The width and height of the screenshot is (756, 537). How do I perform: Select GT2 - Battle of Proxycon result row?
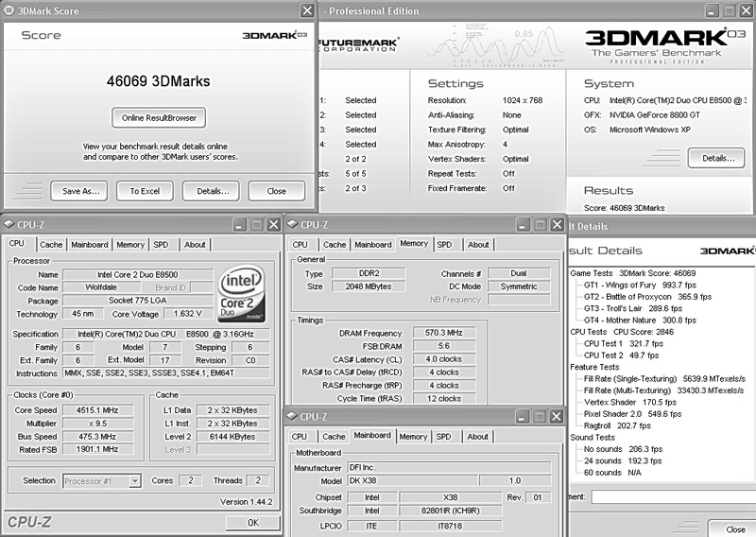pyautogui.click(x=647, y=297)
